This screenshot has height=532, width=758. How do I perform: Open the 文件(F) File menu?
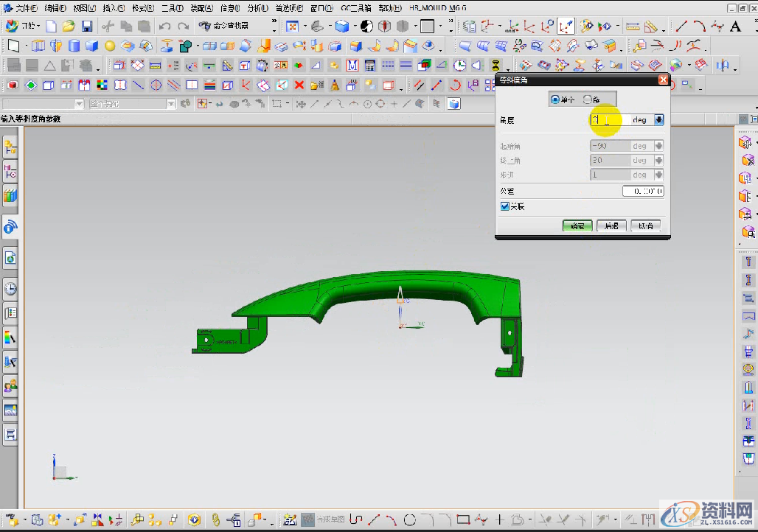(25, 8)
